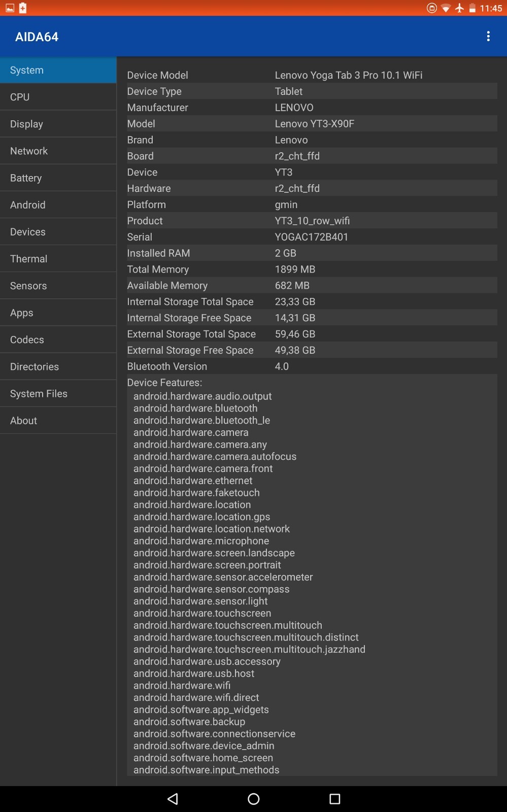Tap the Wi-Fi status bar icon
The height and width of the screenshot is (812, 507).
click(x=446, y=8)
